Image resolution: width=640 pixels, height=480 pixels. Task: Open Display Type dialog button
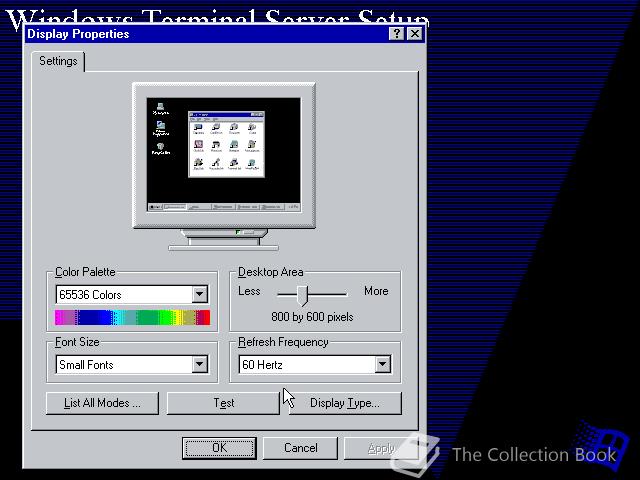(345, 403)
